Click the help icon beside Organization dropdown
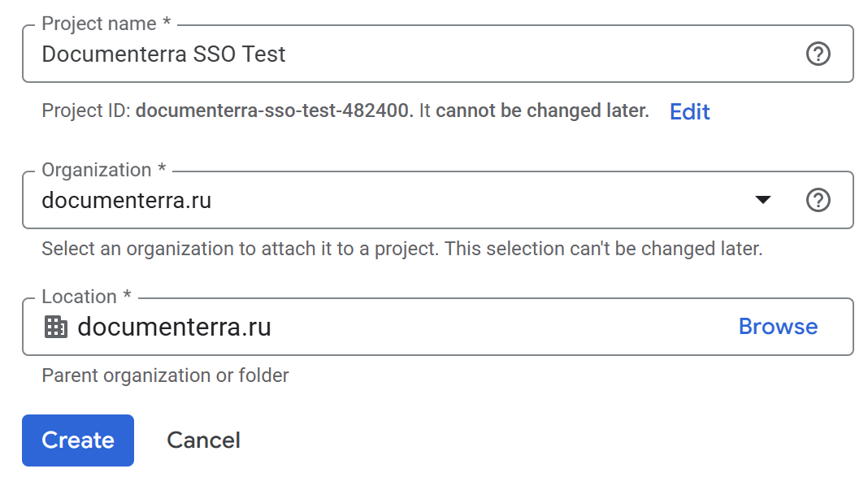 coord(818,200)
